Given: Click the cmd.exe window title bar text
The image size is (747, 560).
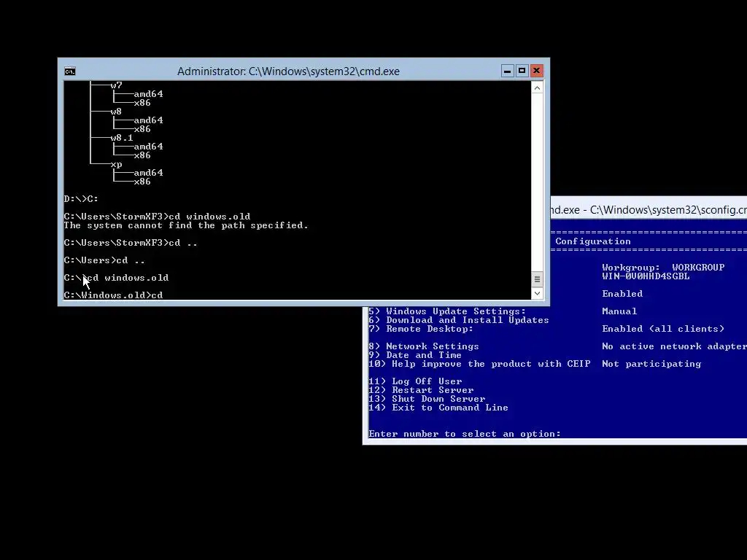Looking at the screenshot, I should tap(288, 71).
